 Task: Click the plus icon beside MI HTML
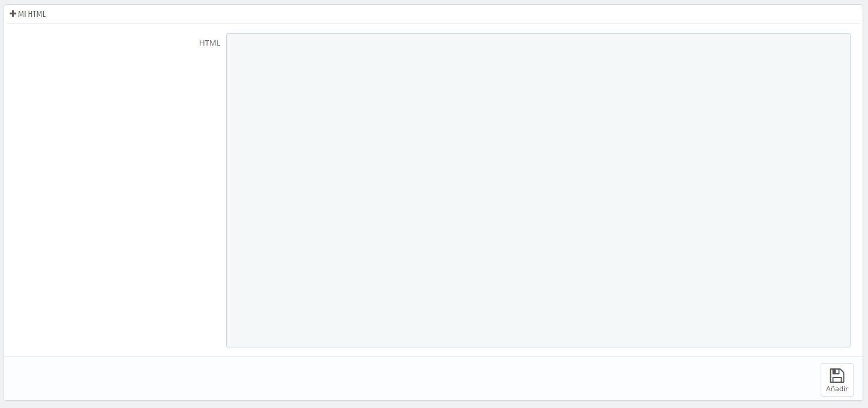pos(13,14)
